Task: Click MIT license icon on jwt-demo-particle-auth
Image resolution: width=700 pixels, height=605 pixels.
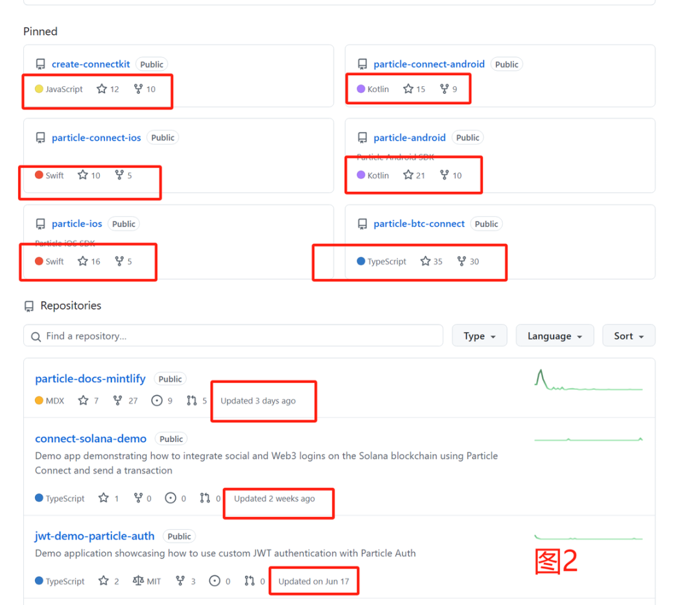Action: point(138,581)
